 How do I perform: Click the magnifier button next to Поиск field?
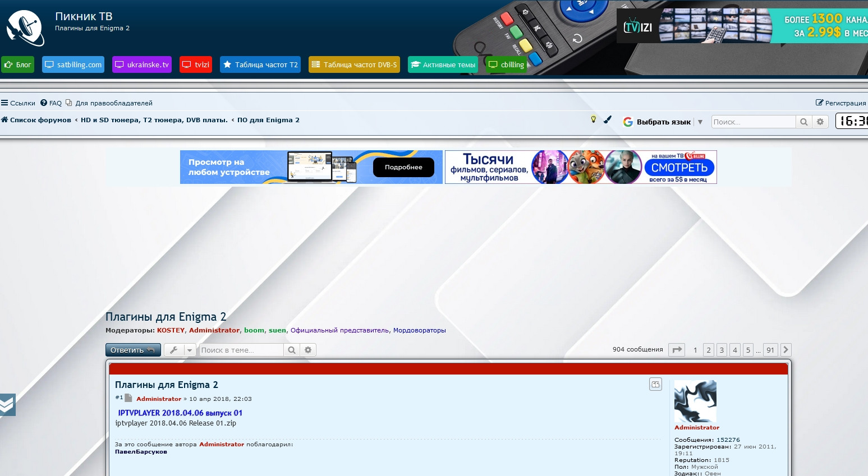pyautogui.click(x=804, y=122)
